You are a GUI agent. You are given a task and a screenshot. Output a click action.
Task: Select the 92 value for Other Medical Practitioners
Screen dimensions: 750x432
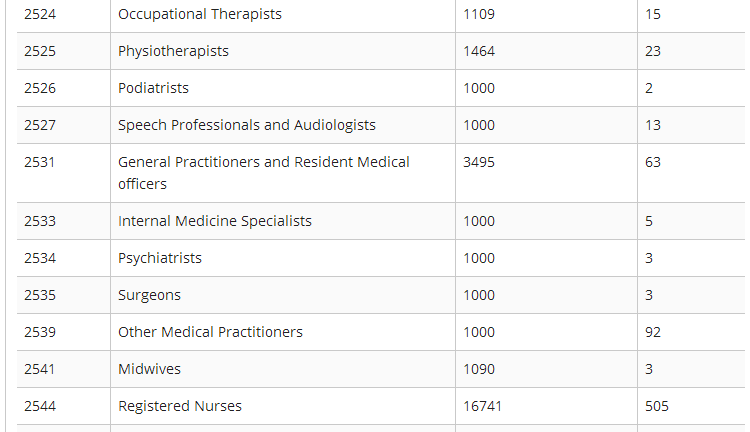pos(653,332)
